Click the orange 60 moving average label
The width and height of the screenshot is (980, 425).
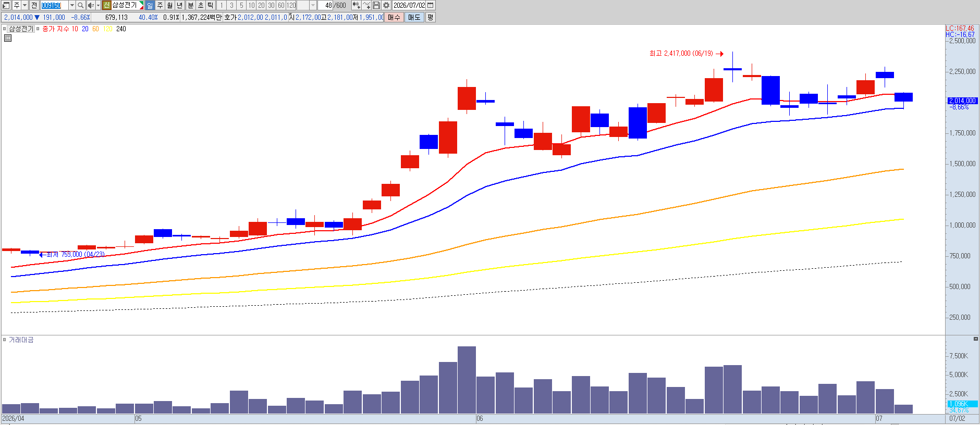coord(95,29)
